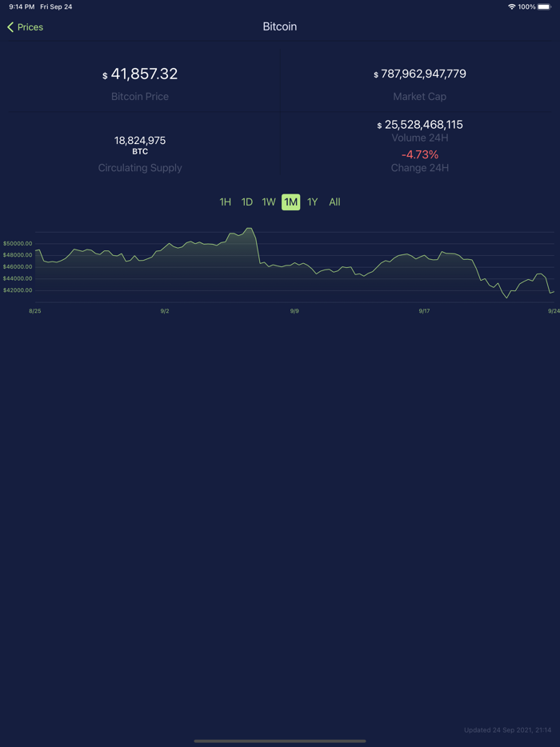Toggle the highlighted 1M range selector
The image size is (560, 747).
pos(290,202)
